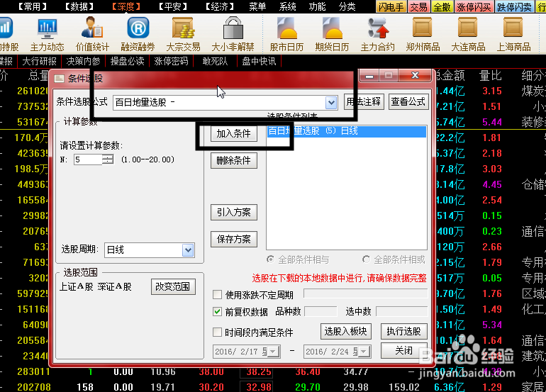Click the 全撤 button
Image resolution: width=546 pixels, height=392 pixels.
tap(442, 7)
